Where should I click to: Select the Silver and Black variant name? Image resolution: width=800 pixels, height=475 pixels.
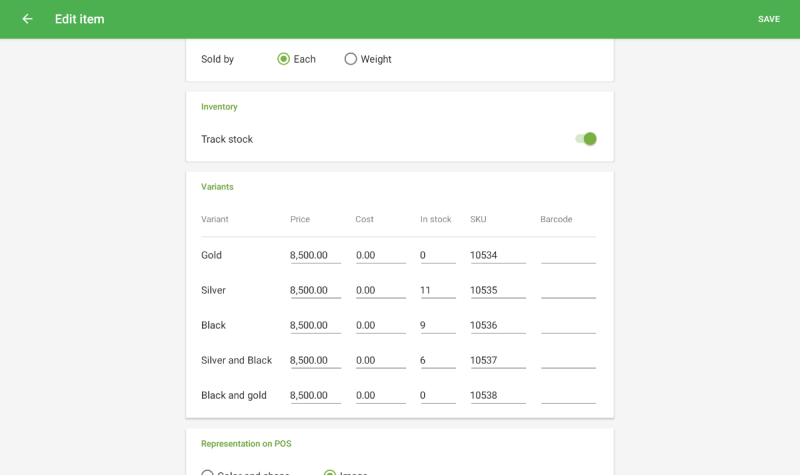(x=236, y=360)
